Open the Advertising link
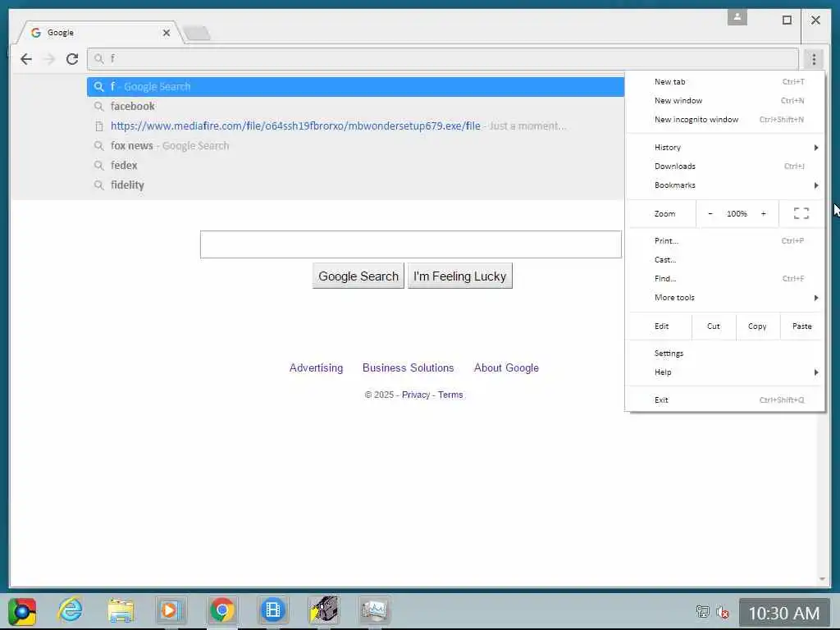This screenshot has width=840, height=630. [316, 368]
